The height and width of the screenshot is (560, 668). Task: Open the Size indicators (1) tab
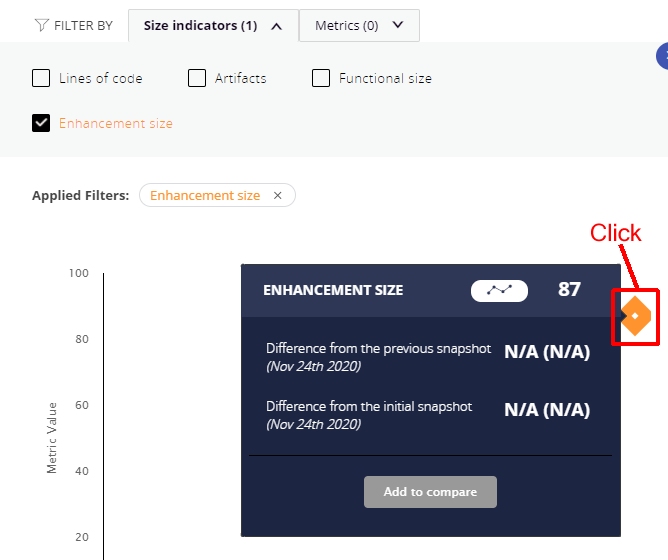click(213, 26)
